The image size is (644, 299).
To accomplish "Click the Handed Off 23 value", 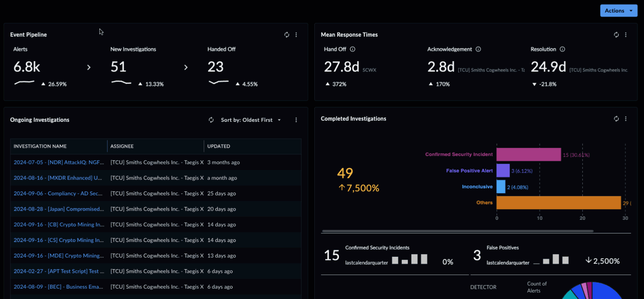I will point(215,67).
